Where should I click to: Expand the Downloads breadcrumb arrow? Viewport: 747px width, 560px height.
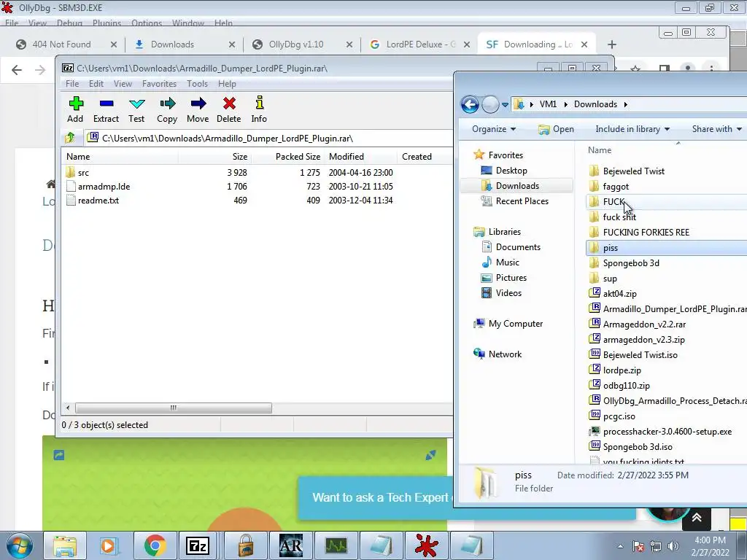[x=625, y=104]
